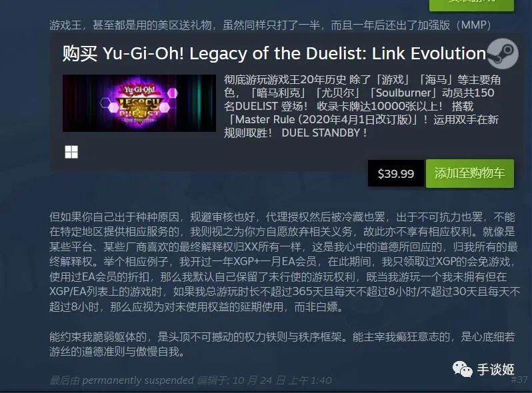This screenshot has height=393, width=532.
Task: Click the widget description starting 彻底游玩游戏王20年历史
Action: click(362, 106)
